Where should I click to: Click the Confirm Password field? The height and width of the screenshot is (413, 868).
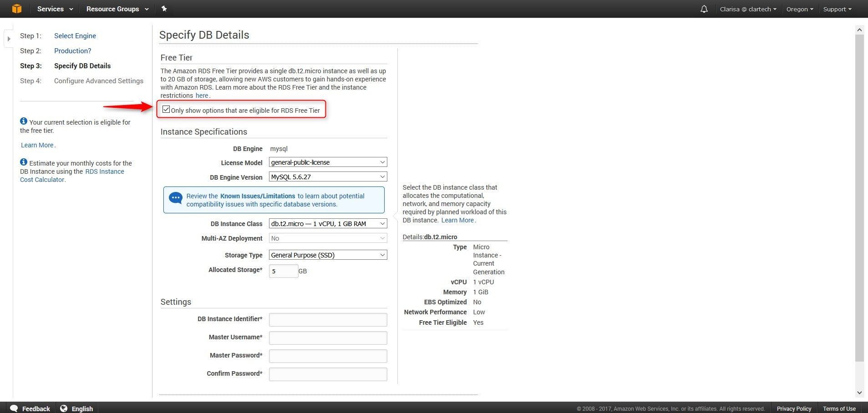(328, 374)
